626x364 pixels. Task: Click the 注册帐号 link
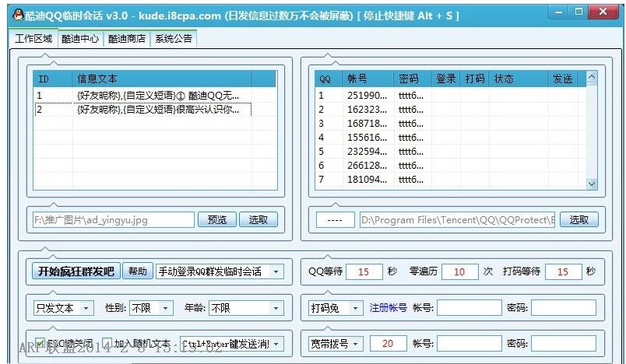pyautogui.click(x=388, y=308)
